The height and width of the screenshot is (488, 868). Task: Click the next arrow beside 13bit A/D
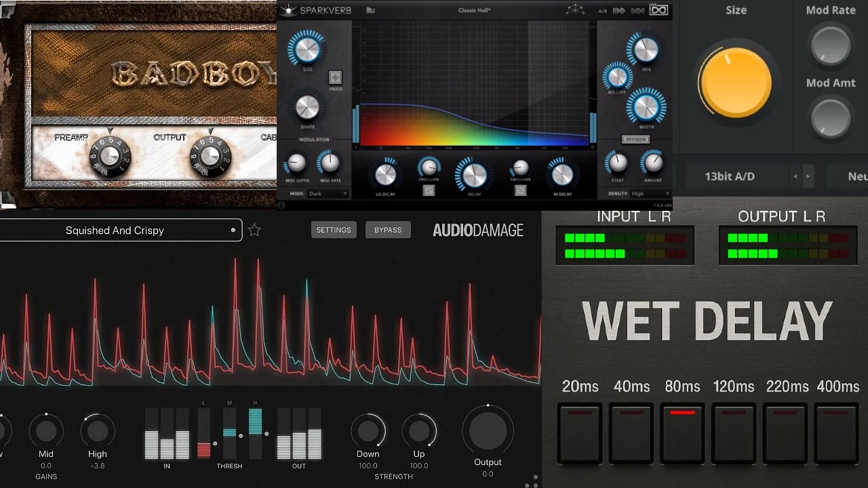click(x=807, y=176)
